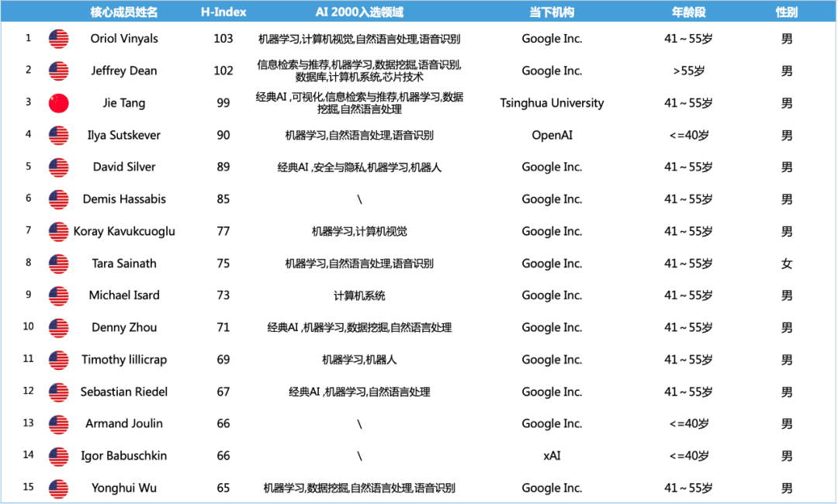Click the Tsinghua University institution cell

(552, 103)
